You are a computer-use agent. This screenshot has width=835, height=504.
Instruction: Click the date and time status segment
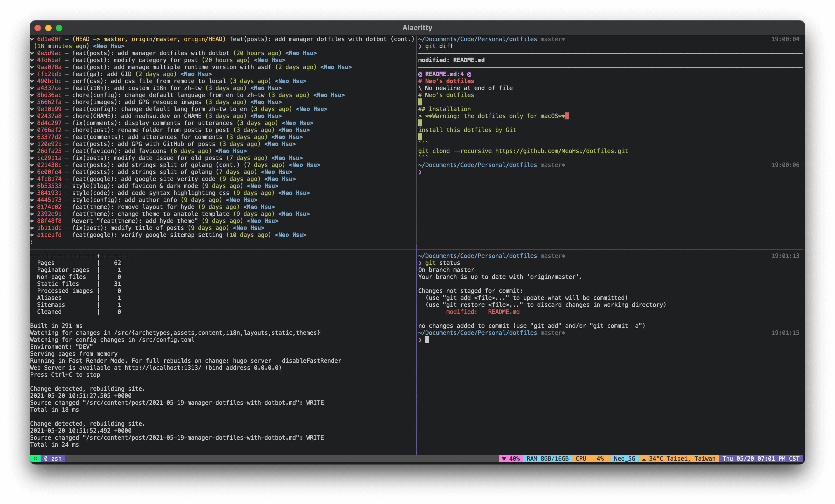tap(760, 459)
